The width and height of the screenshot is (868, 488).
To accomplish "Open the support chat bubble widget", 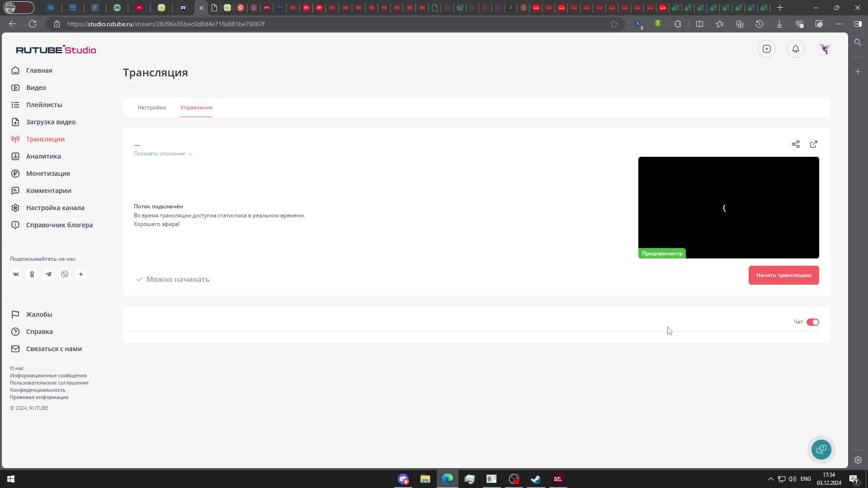I will pyautogui.click(x=821, y=449).
